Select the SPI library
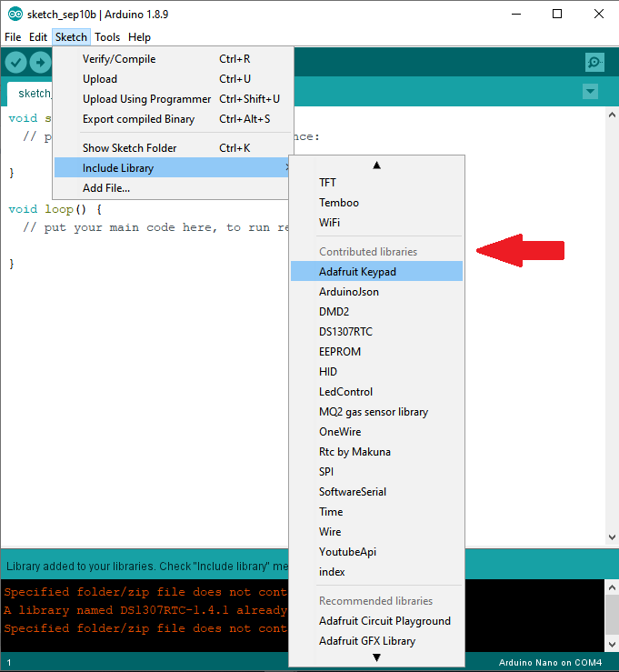This screenshot has width=619, height=672. 376,472
